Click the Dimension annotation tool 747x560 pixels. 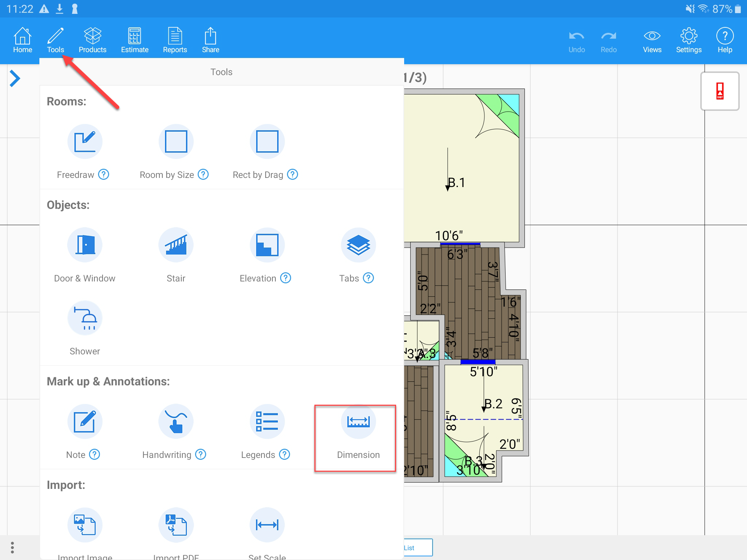point(358,422)
